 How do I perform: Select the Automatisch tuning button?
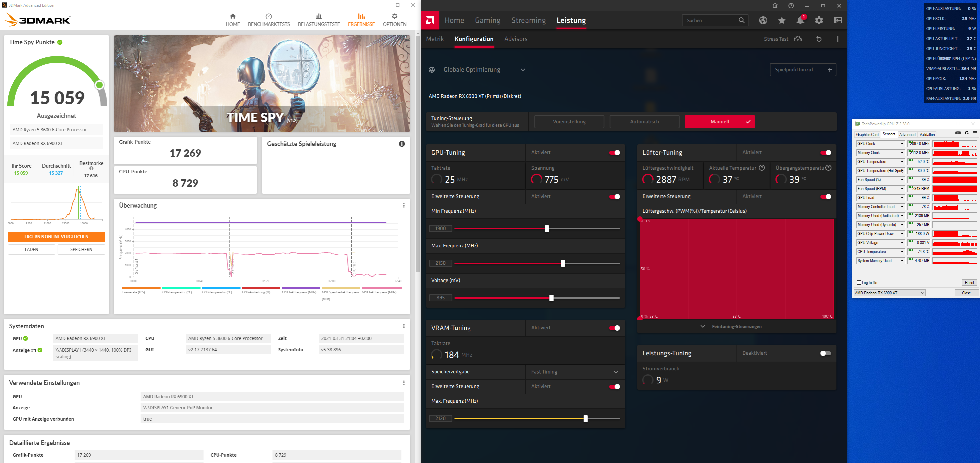644,122
